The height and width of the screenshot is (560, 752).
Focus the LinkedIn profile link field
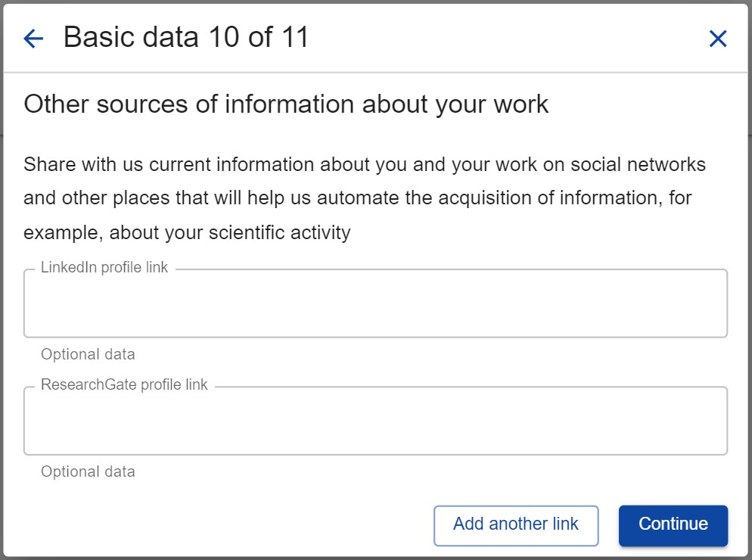pyautogui.click(x=375, y=303)
